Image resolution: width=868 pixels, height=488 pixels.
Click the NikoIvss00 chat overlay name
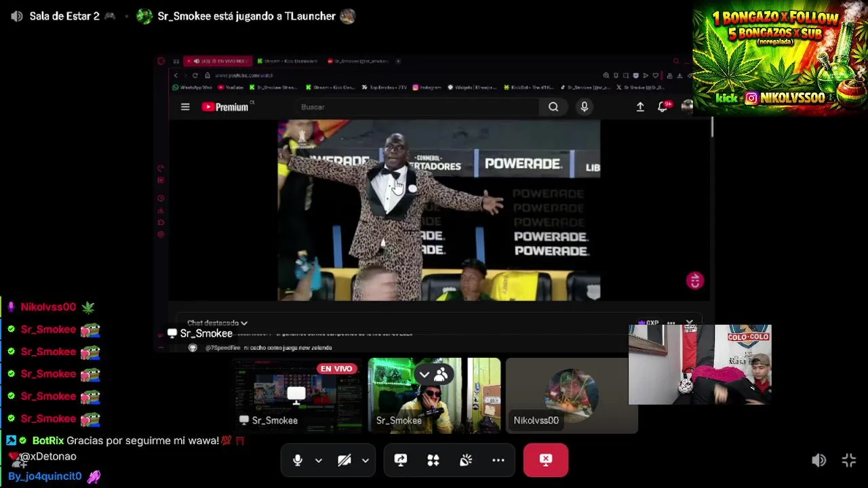48,307
